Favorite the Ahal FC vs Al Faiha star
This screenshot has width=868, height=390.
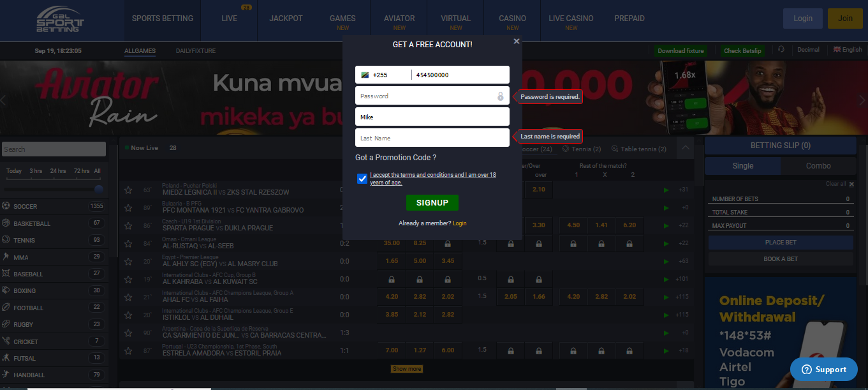tap(128, 297)
